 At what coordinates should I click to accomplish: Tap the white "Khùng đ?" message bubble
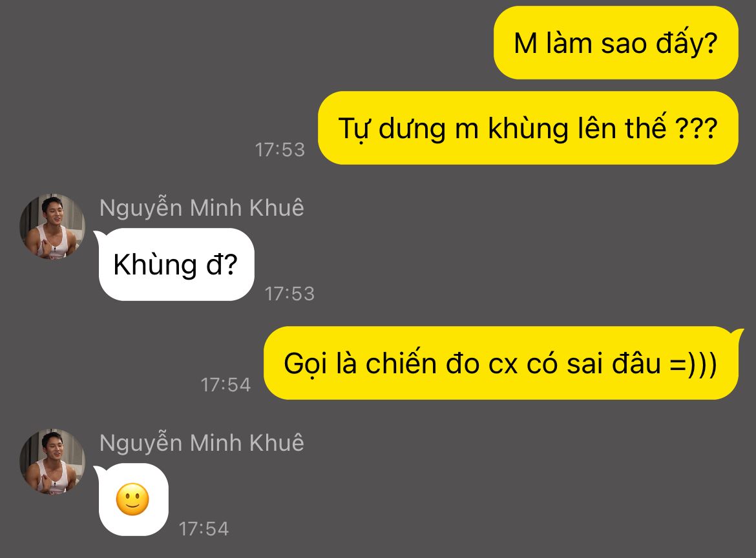pos(176,265)
